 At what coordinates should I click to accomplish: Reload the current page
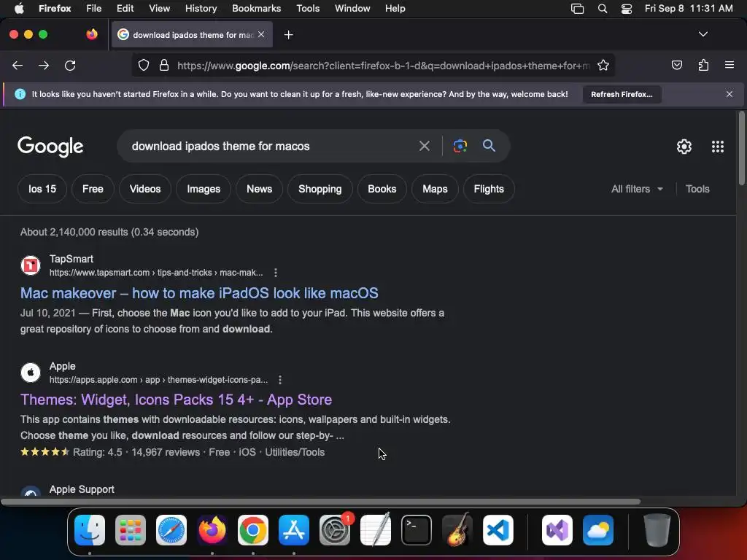[70, 65]
